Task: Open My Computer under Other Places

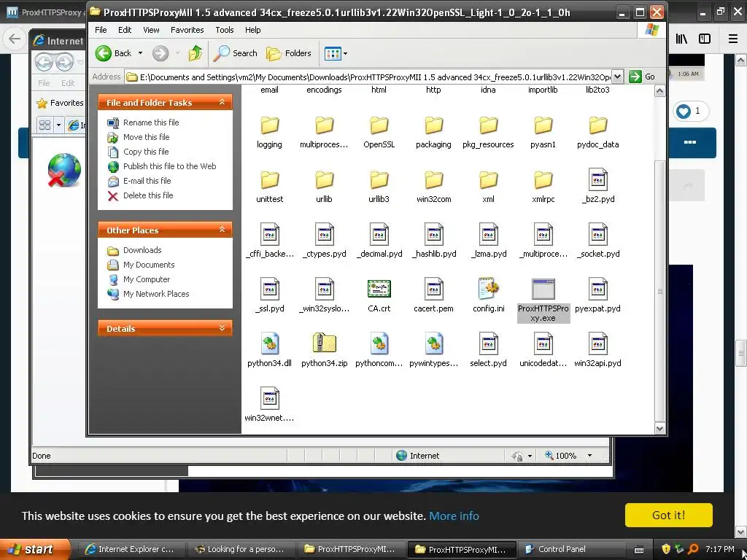Action: click(146, 279)
